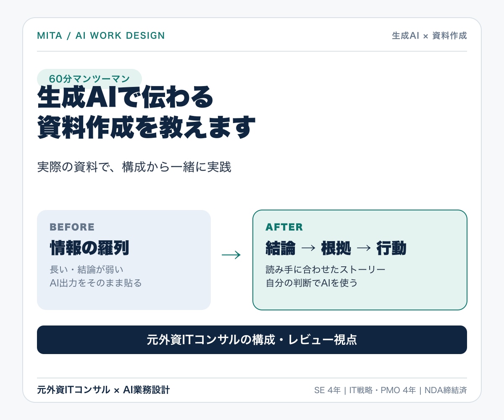Click the 結論 → 根拠 → 行動 heading

(x=336, y=248)
